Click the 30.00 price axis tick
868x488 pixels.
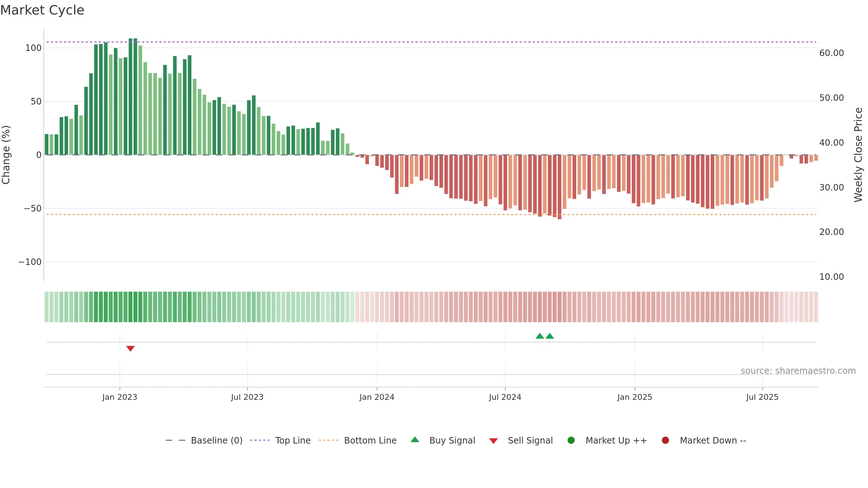pyautogui.click(x=831, y=187)
